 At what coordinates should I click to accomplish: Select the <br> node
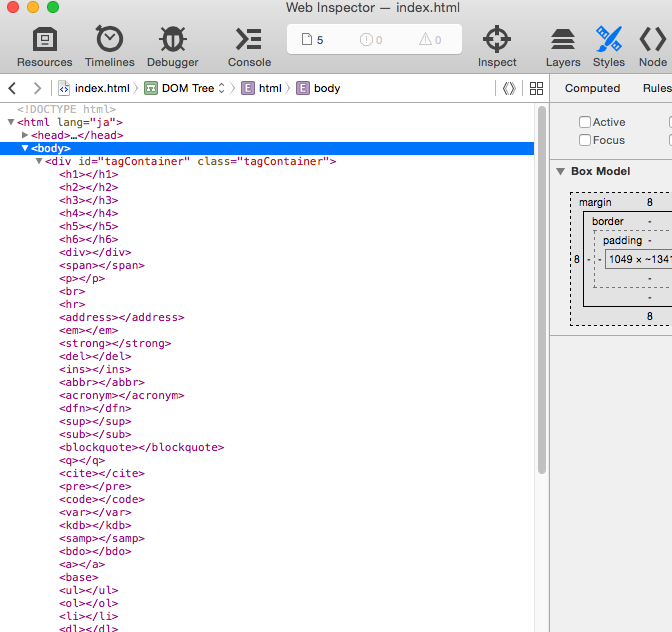(x=72, y=291)
